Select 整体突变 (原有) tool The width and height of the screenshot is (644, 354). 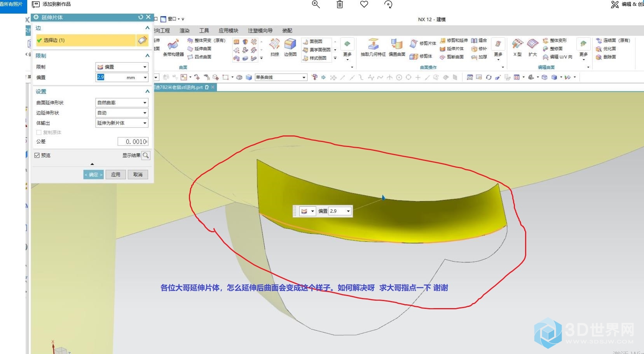206,40
